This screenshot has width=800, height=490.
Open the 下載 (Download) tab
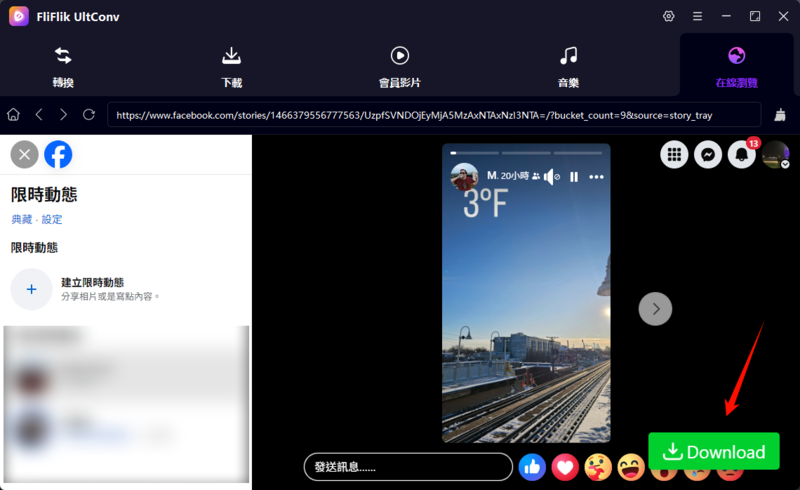coord(231,67)
